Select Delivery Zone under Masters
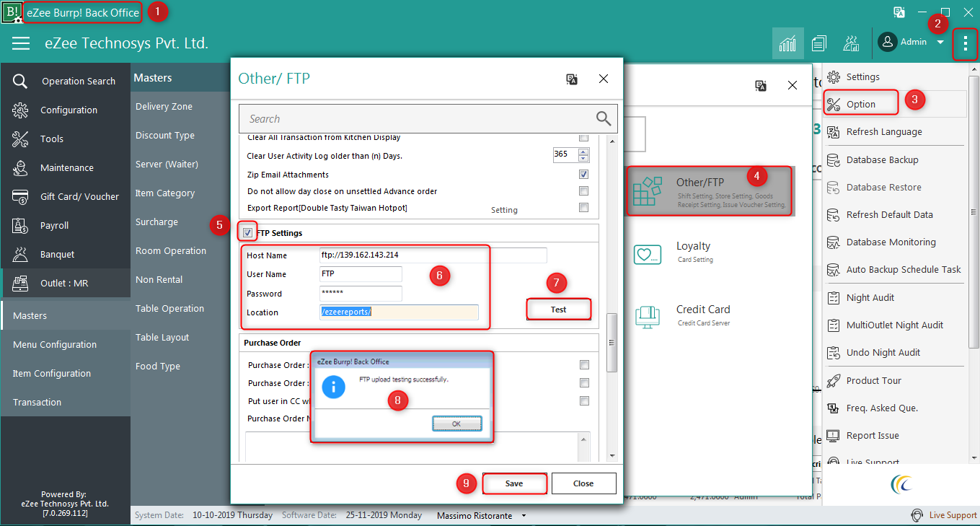 point(164,106)
